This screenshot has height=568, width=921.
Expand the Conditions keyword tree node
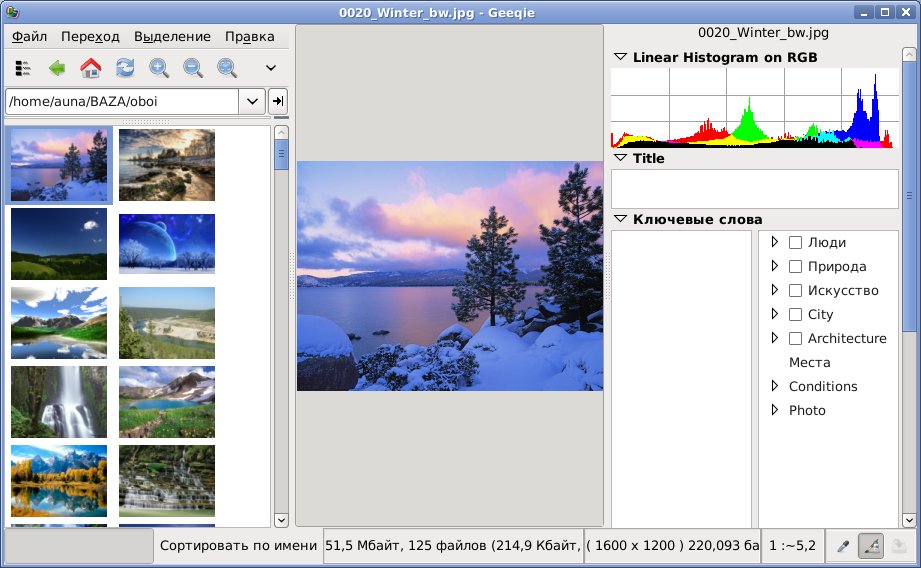(775, 386)
